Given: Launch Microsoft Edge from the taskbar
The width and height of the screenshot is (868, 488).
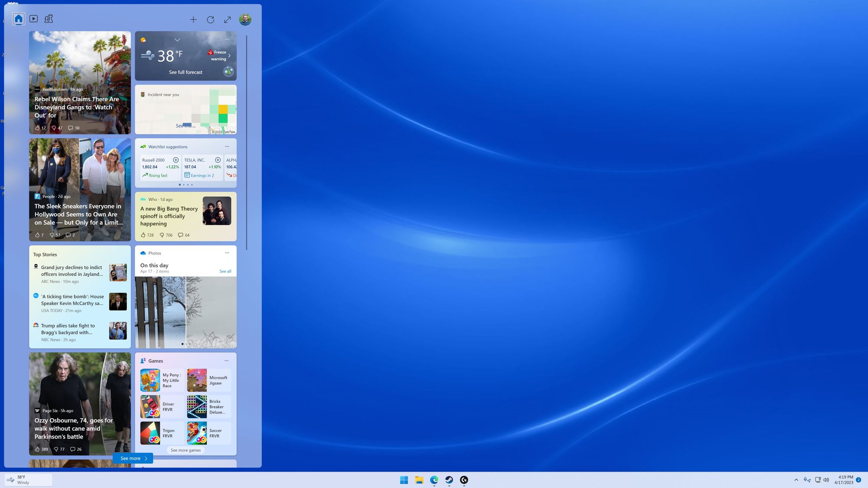Looking at the screenshot, I should pyautogui.click(x=434, y=480).
